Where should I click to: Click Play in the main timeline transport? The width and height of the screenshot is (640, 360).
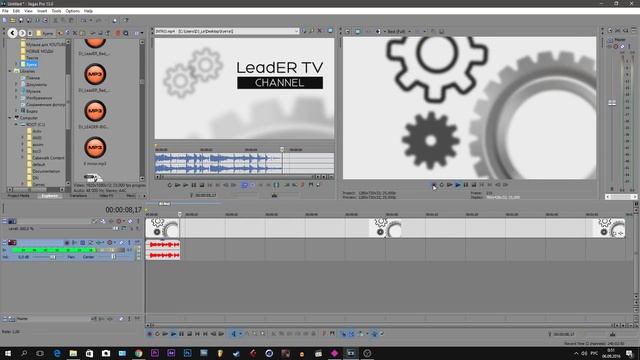[x=173, y=334]
